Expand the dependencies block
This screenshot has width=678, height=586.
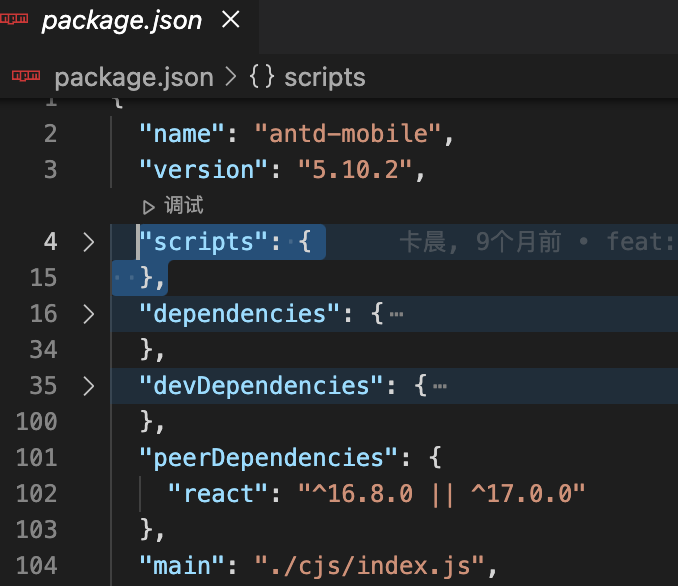88,314
